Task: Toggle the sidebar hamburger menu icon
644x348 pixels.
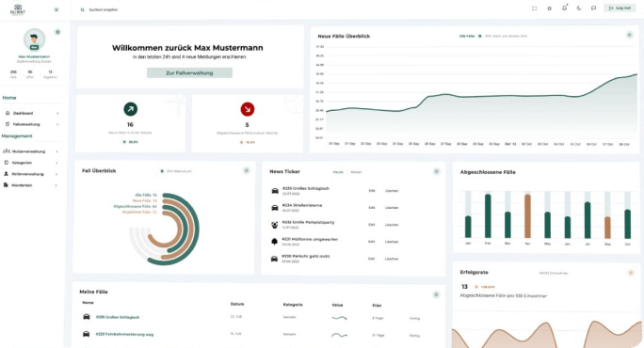Action: click(56, 9)
